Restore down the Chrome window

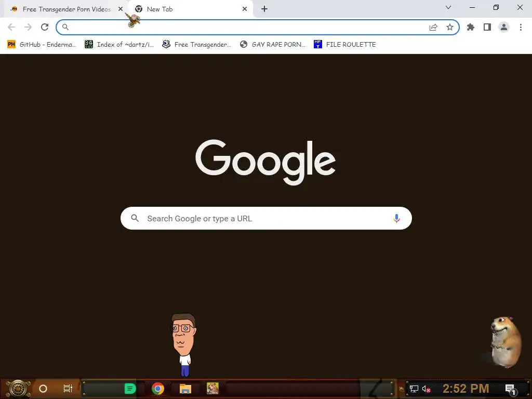(x=496, y=7)
